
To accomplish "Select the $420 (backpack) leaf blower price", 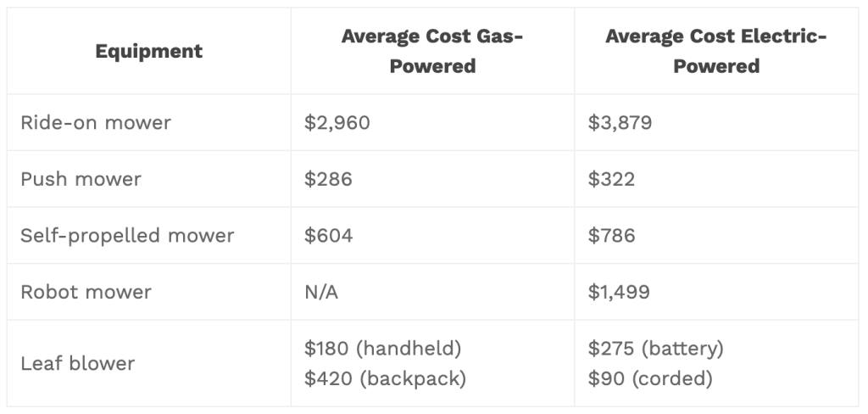I will (x=385, y=378).
